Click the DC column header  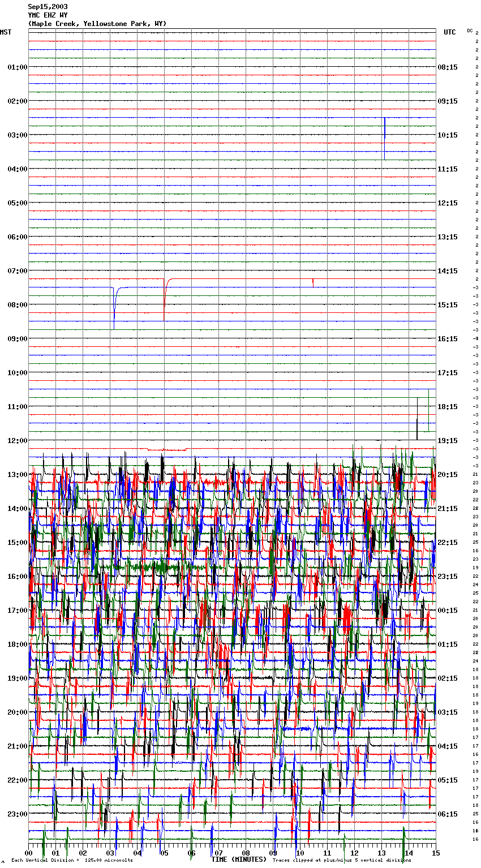point(470,31)
